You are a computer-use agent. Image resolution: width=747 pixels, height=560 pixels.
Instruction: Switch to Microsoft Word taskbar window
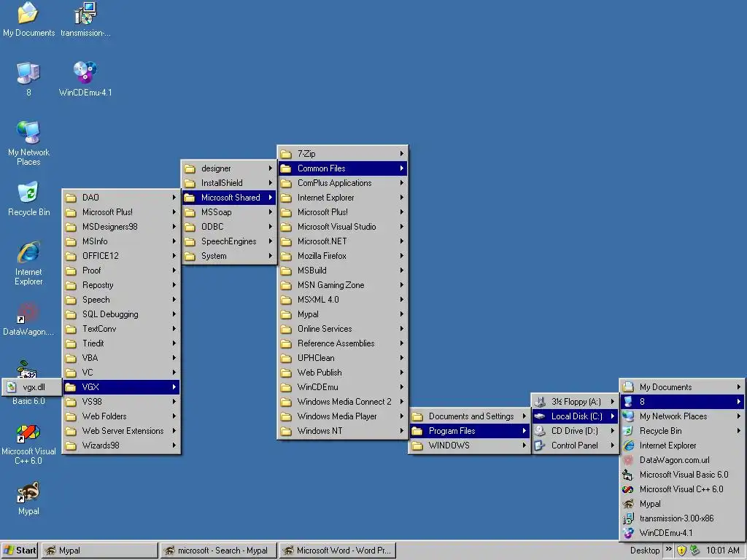click(x=337, y=551)
